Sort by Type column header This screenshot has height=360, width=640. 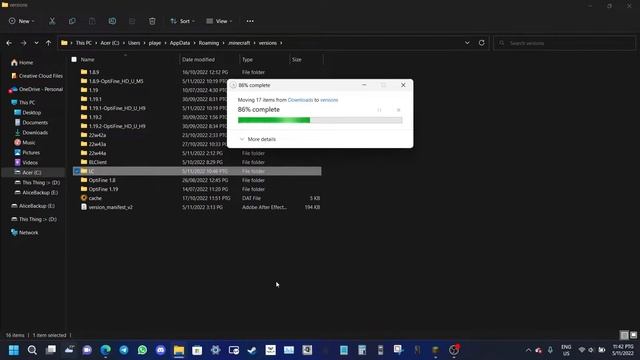(x=247, y=60)
